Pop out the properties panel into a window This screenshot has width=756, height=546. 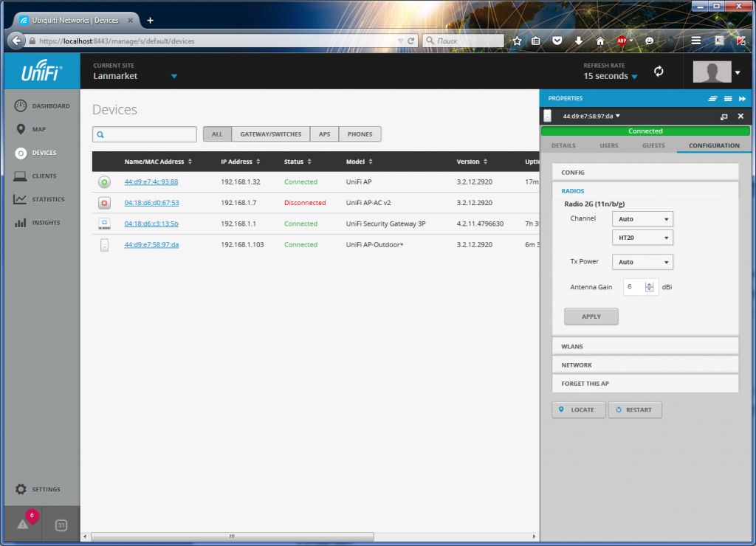(x=724, y=117)
